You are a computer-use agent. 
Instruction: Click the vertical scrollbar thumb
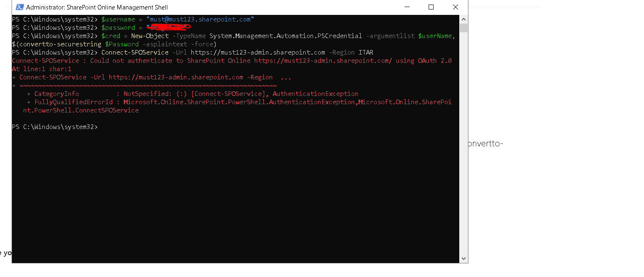click(463, 28)
